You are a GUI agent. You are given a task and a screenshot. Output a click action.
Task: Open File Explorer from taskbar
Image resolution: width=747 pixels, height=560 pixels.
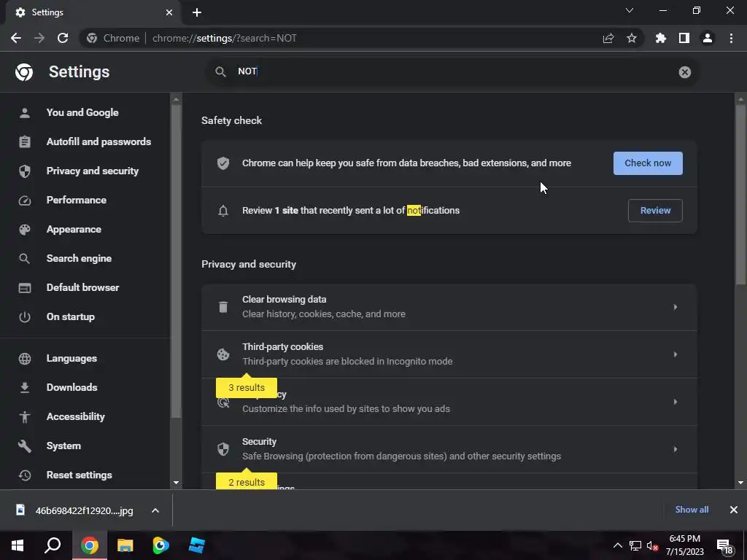click(125, 545)
